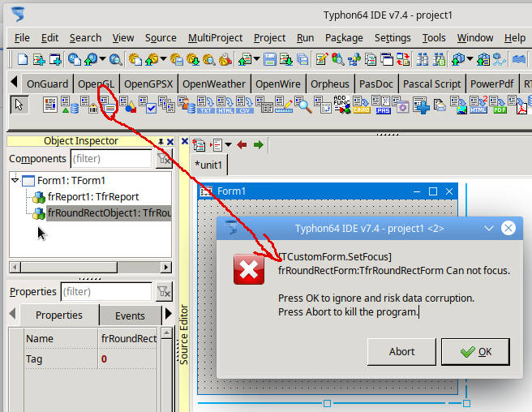Close the error dialog with round X

(508, 228)
